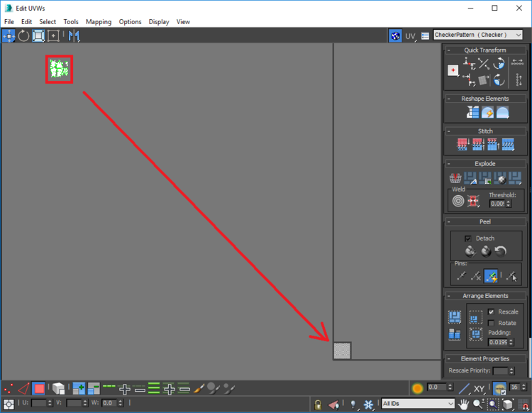Click the Weld Threshold value field
The image size is (532, 413).
tap(497, 204)
